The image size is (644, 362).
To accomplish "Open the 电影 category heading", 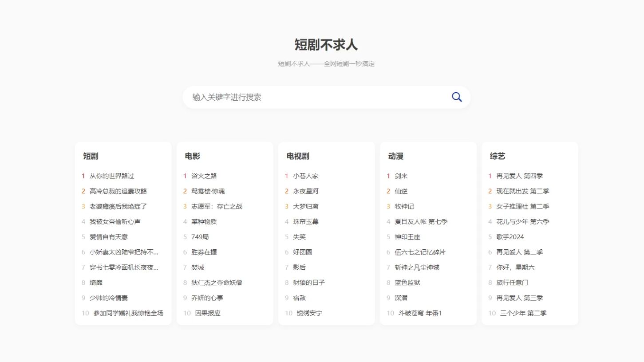I will [193, 156].
